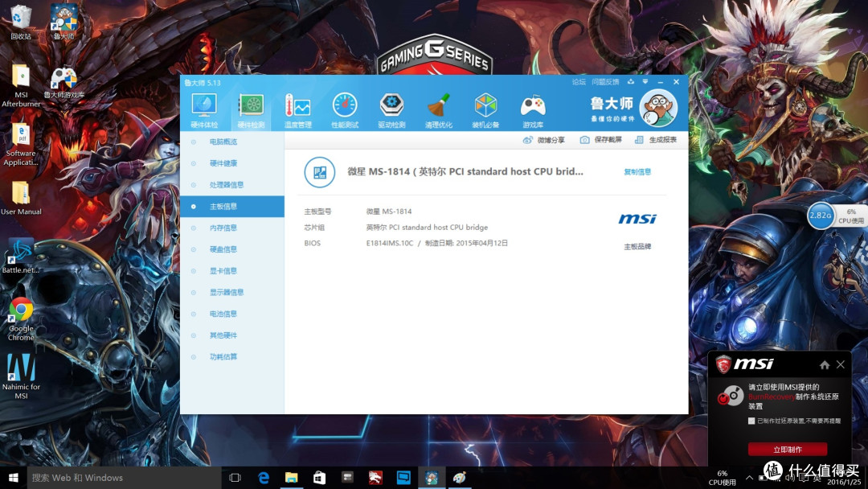Open the 驱动检测 driver detection tab
Image resolution: width=868 pixels, height=489 pixels.
click(x=391, y=111)
